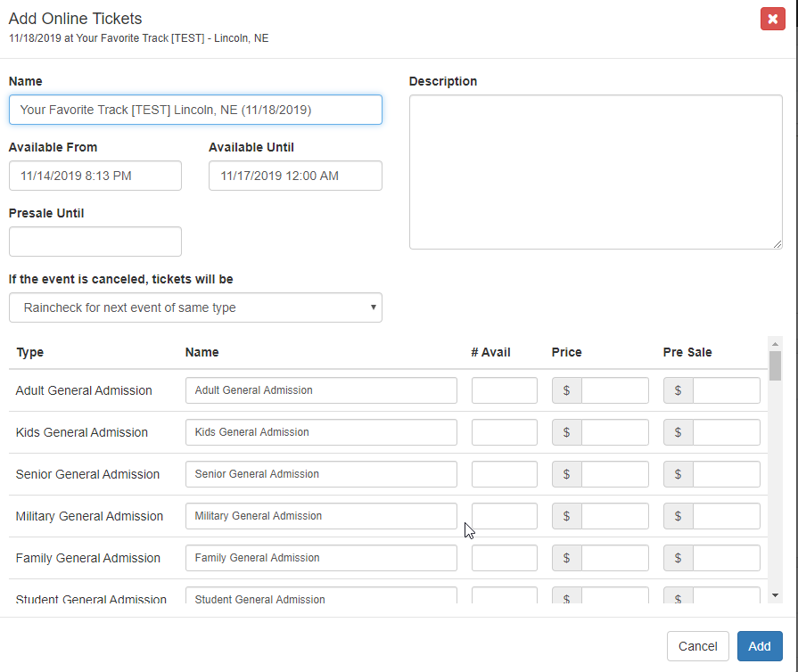The height and width of the screenshot is (672, 798).
Task: Click the dollar icon in Family Price
Action: tap(567, 558)
